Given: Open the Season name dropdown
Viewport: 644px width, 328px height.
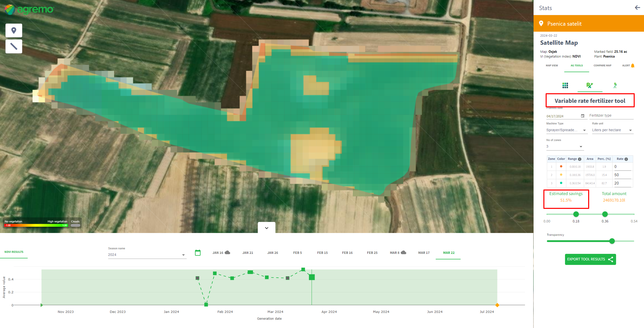Looking at the screenshot, I should (x=183, y=255).
